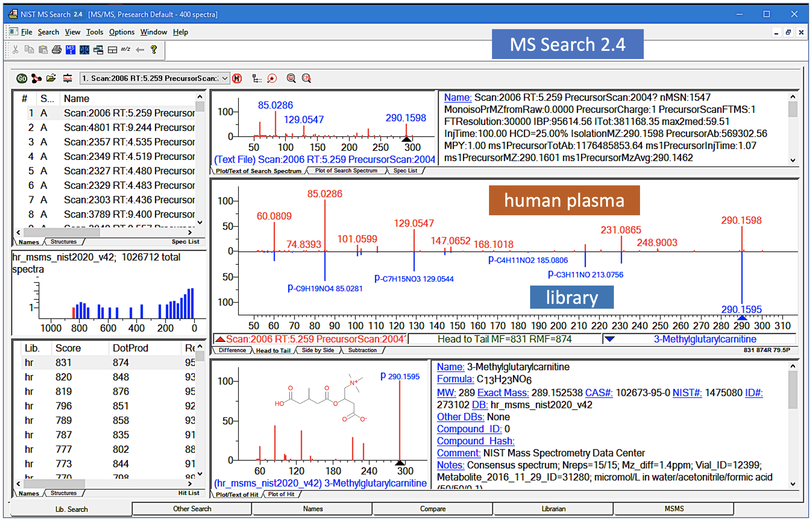Click the Paste clipboard toolbar icon
Image resolution: width=812 pixels, height=521 pixels.
point(43,49)
